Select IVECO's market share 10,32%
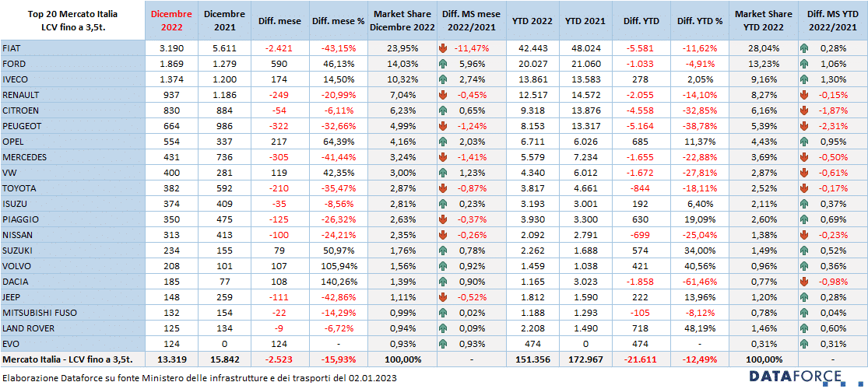 coord(402,79)
